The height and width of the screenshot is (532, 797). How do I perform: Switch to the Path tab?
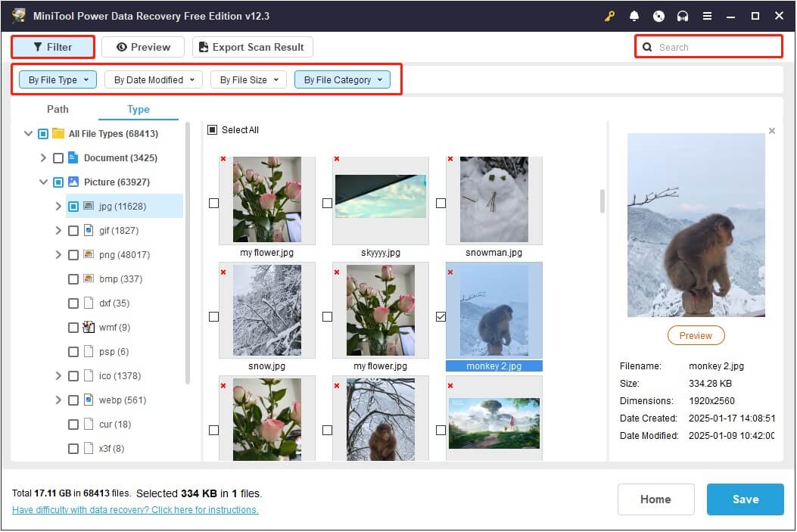coord(58,109)
